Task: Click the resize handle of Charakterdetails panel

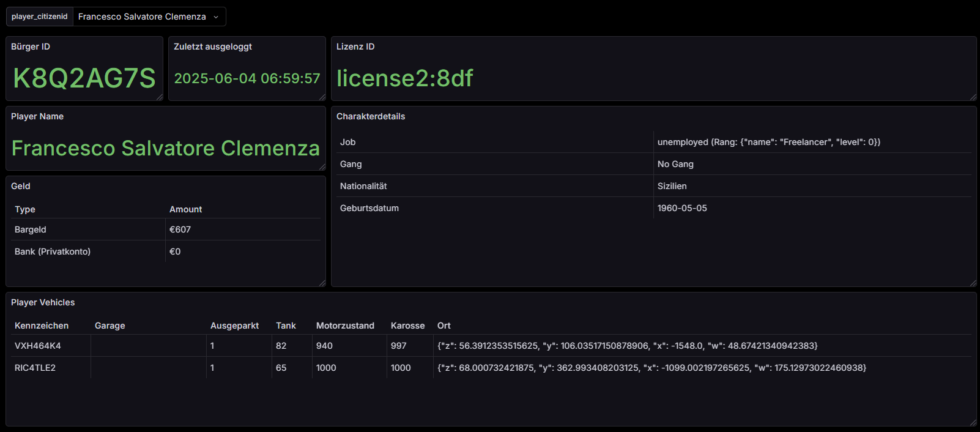Action: click(x=973, y=283)
